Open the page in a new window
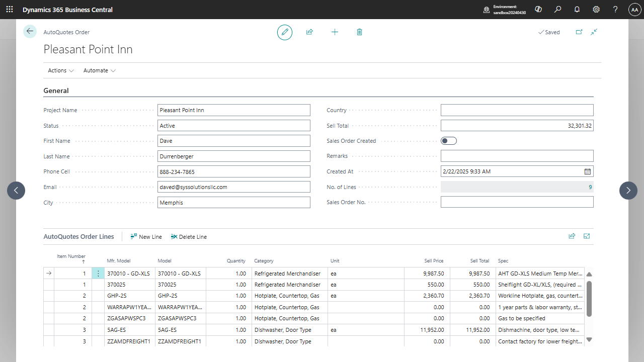Screen dimensions: 644x362 [x=579, y=32]
